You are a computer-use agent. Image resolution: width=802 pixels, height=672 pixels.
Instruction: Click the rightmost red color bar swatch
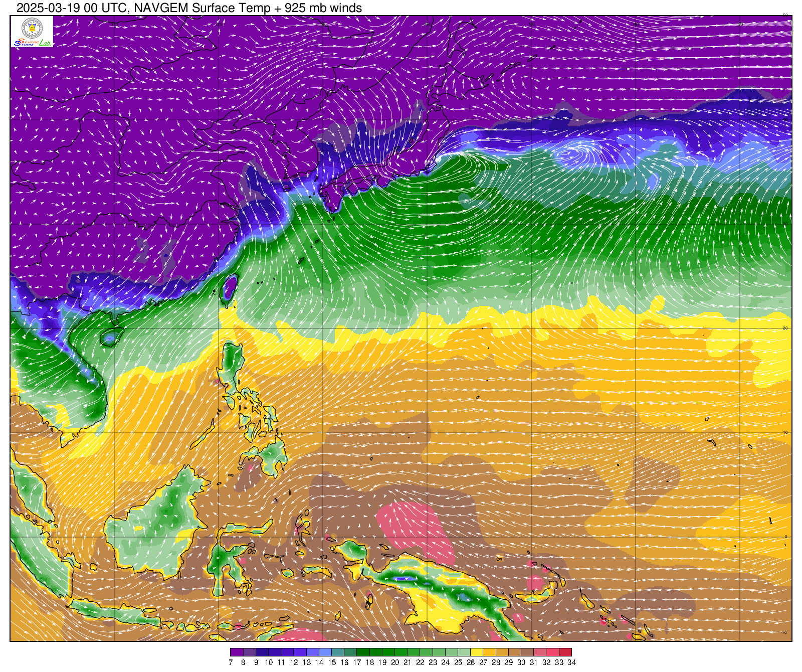click(565, 652)
